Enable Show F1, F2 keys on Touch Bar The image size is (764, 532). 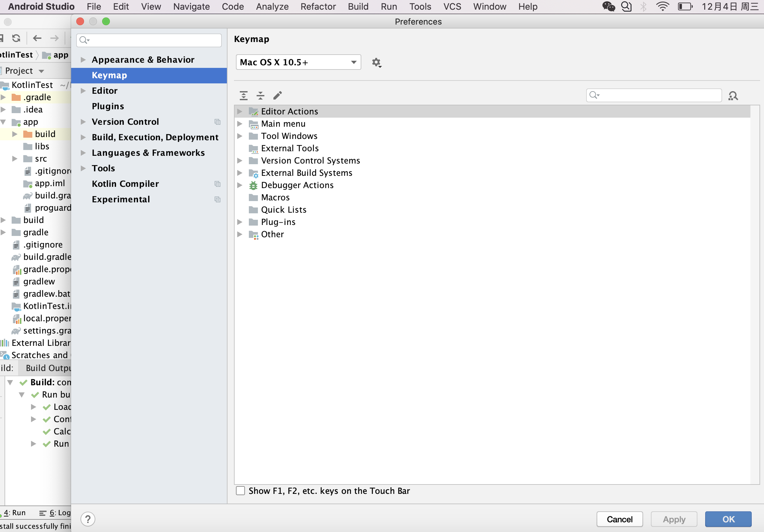click(x=240, y=491)
